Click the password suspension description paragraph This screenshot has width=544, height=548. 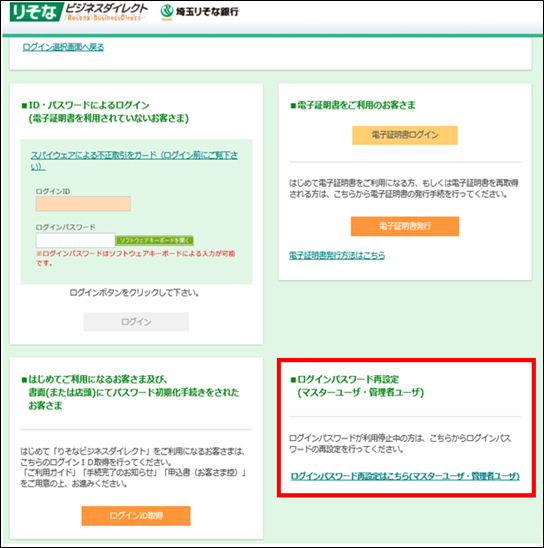pyautogui.click(x=400, y=444)
